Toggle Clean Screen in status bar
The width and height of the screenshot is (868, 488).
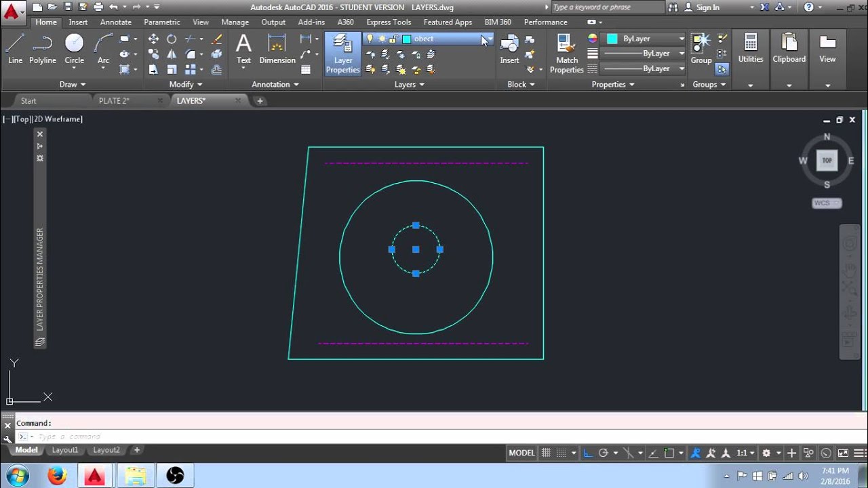[843, 453]
